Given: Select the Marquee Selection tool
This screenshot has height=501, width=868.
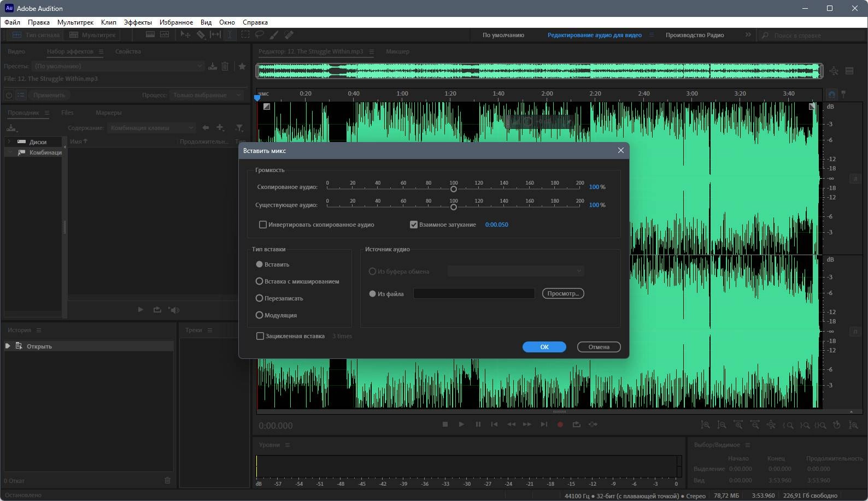Looking at the screenshot, I should (x=245, y=35).
